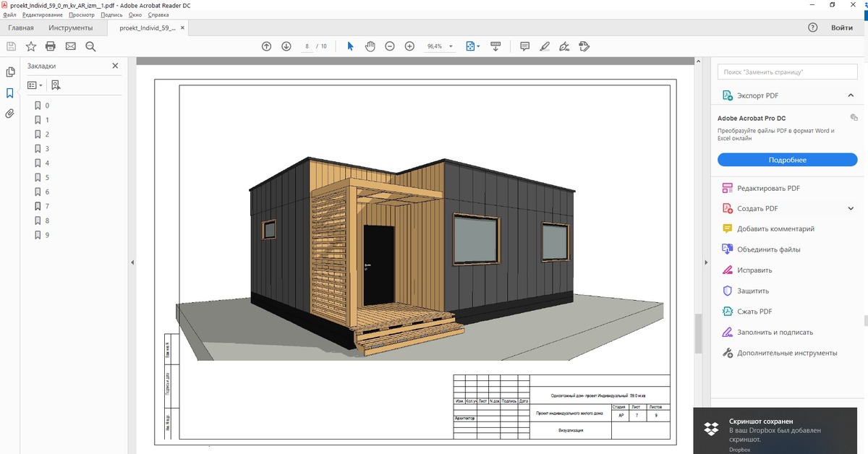Close the Закладки panel
868x454 pixels.
115,66
